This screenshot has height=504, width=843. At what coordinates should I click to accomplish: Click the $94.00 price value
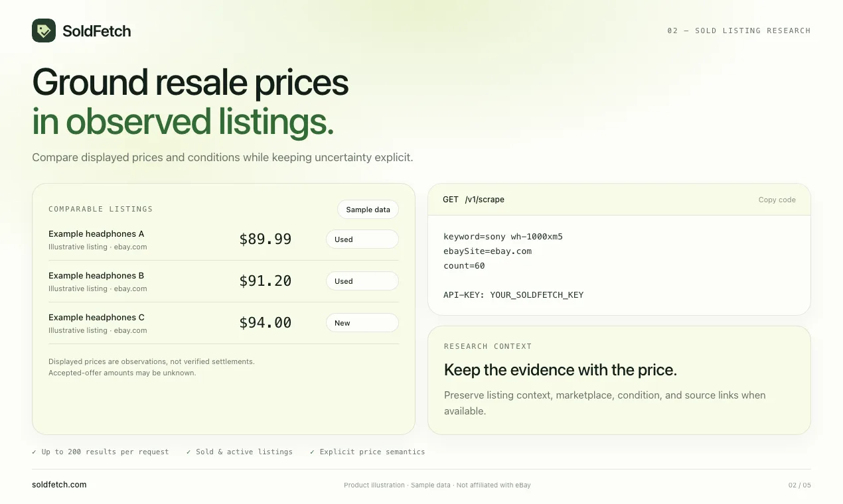point(266,323)
